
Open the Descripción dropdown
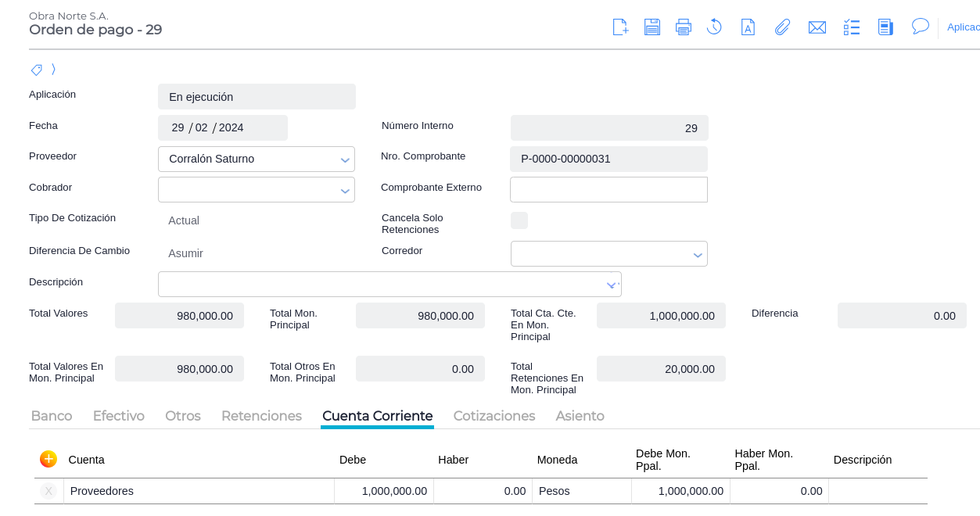[611, 285]
